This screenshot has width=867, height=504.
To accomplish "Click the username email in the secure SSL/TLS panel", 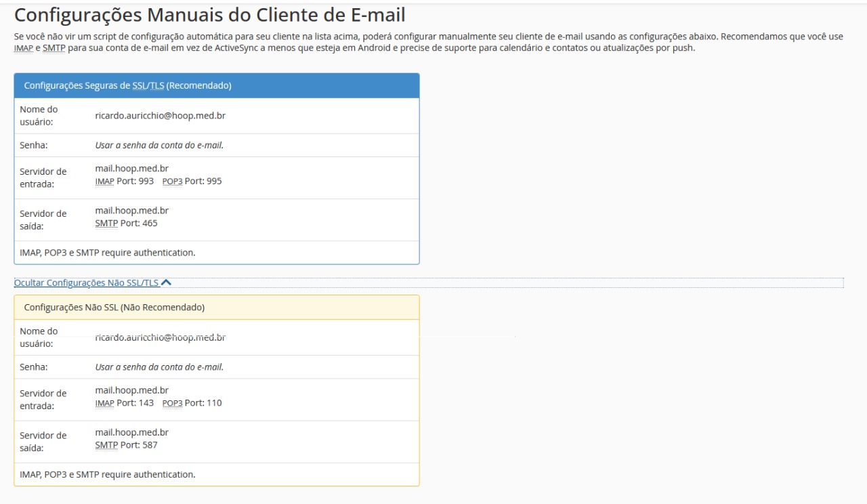I will click(160, 116).
